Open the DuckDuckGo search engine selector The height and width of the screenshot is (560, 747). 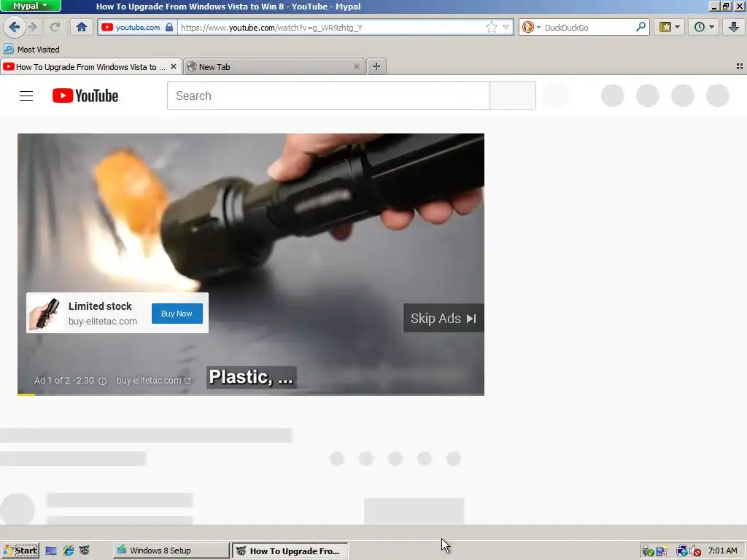pos(531,28)
